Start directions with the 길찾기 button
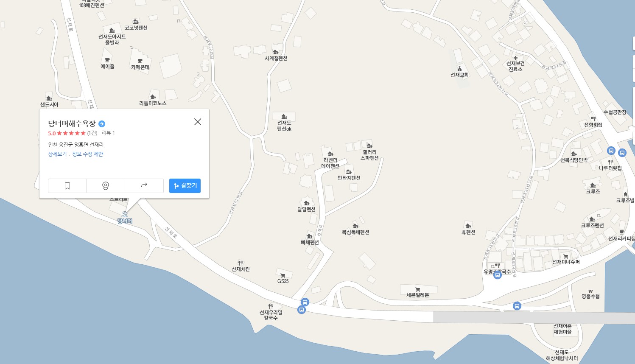Image resolution: width=635 pixels, height=364 pixels. [x=185, y=186]
